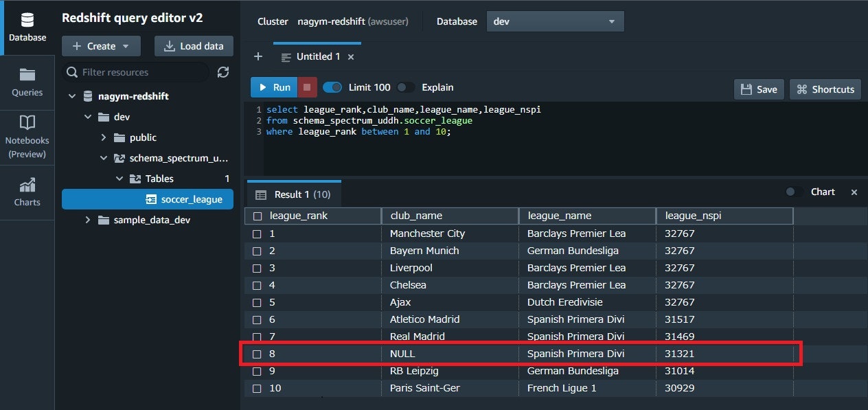Collapse the nagym-redshift cluster node
The height and width of the screenshot is (410, 868).
(x=72, y=96)
